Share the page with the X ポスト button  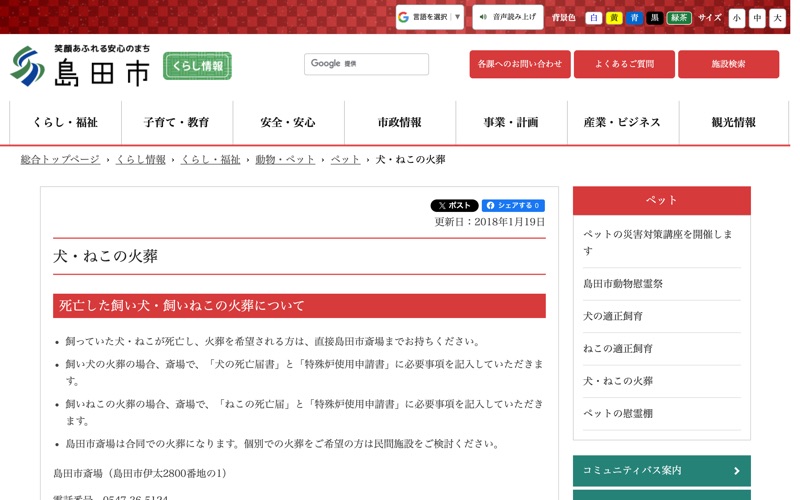click(x=455, y=205)
